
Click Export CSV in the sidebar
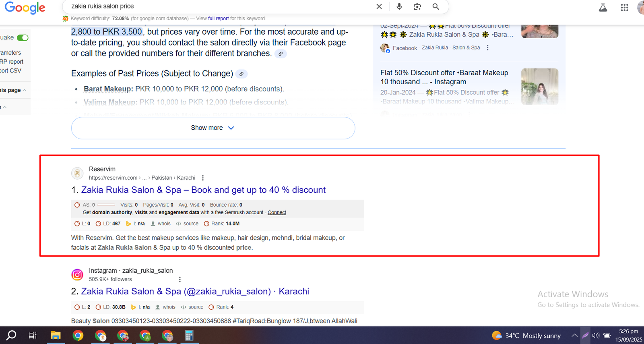coord(11,71)
